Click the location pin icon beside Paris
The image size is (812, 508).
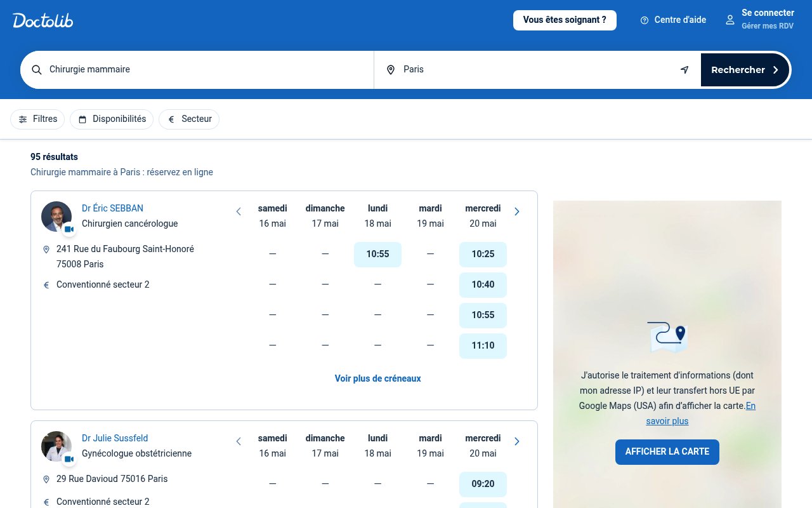(391, 70)
